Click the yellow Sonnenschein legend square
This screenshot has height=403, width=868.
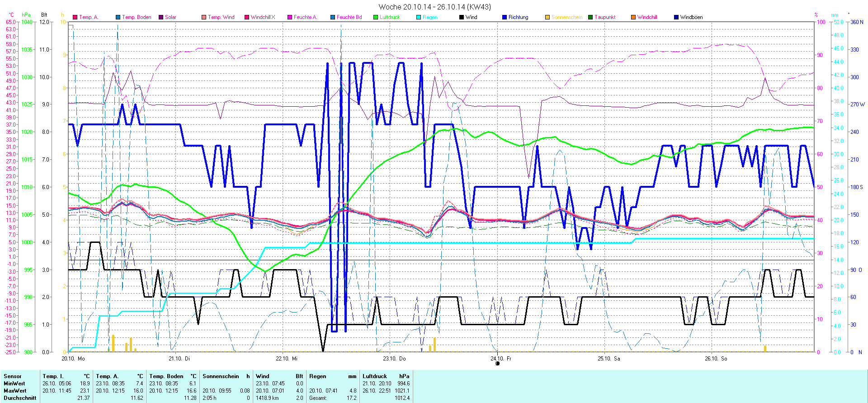pos(547,17)
